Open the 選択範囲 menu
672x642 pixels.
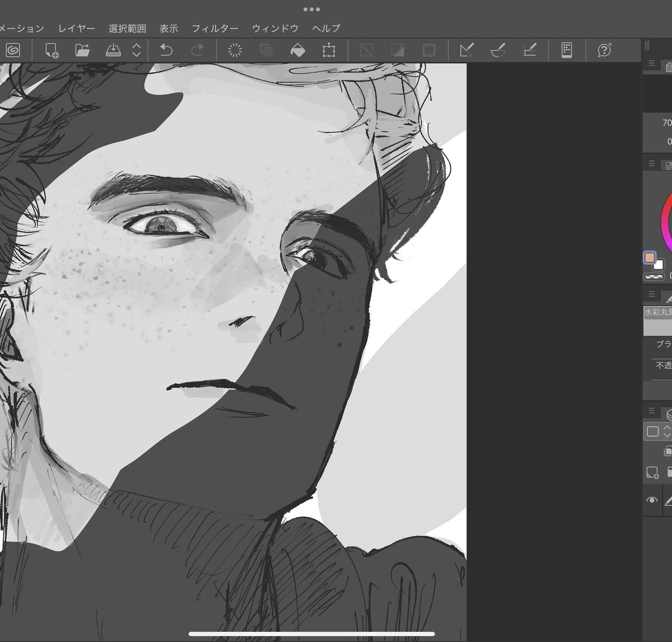[x=127, y=28]
